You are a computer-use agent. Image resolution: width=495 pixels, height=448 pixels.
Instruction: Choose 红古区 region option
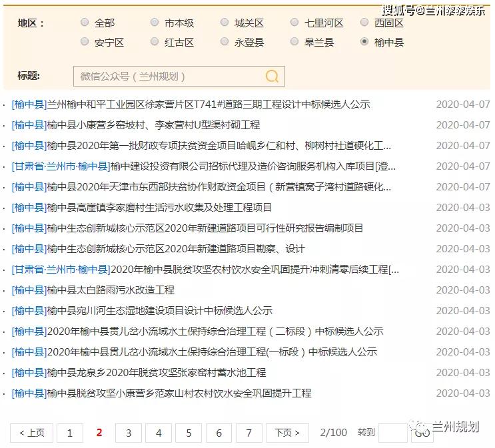155,41
